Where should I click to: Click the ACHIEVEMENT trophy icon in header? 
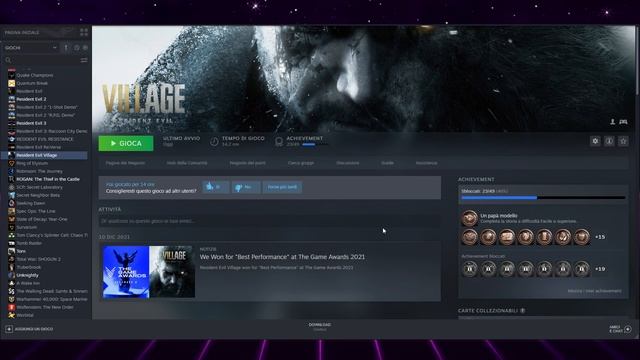point(279,142)
